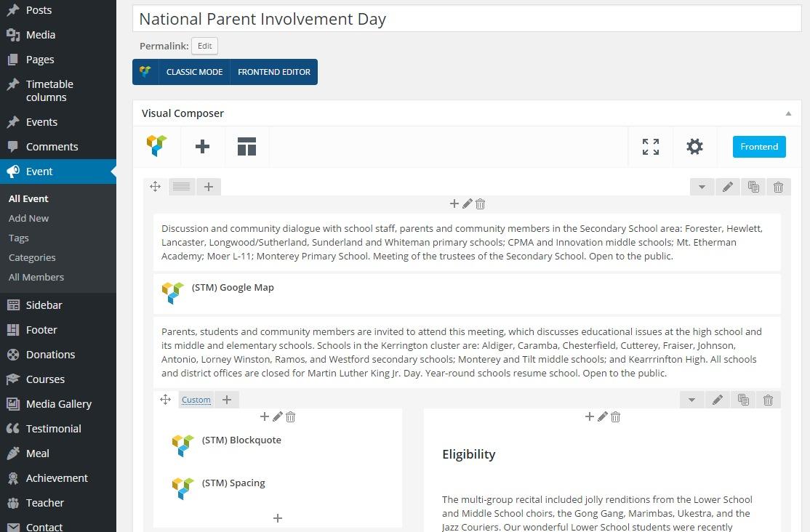Screen dimensions: 810x532
Task: Toggle Visual Composer fullscreen mode
Action: (651, 147)
